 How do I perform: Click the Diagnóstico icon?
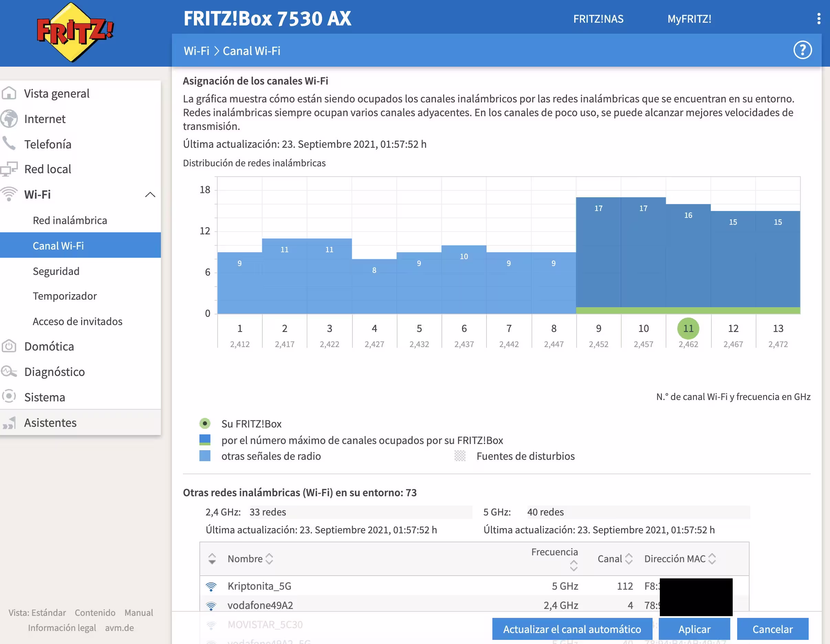9,371
